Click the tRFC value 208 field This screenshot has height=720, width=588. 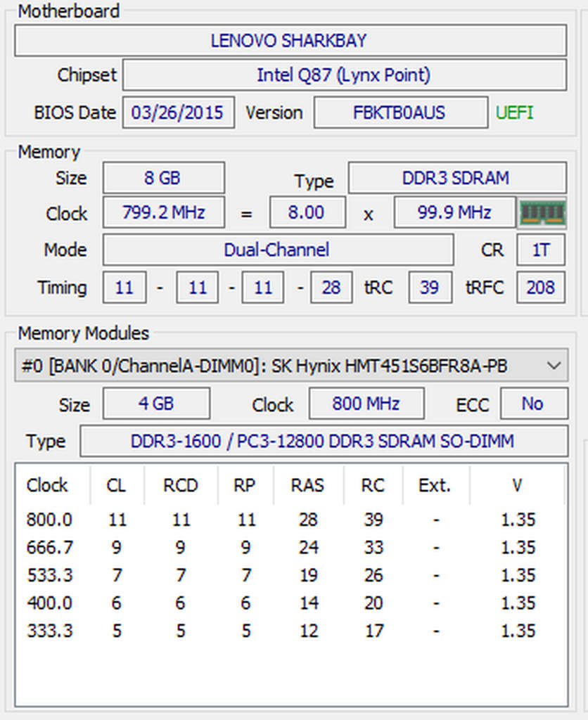pyautogui.click(x=540, y=288)
